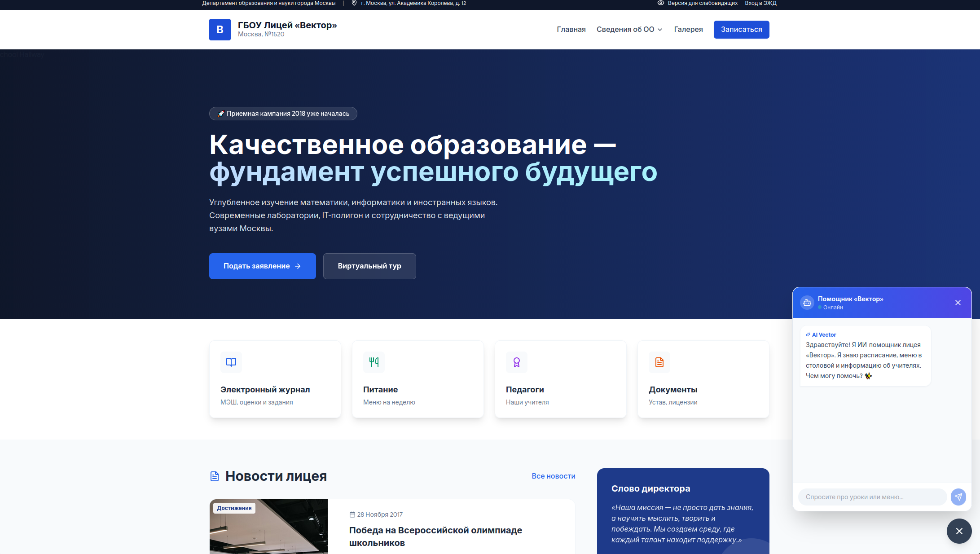The image size is (980, 554).
Task: Expand the Сведения об ОО dropdown
Action: [629, 30]
